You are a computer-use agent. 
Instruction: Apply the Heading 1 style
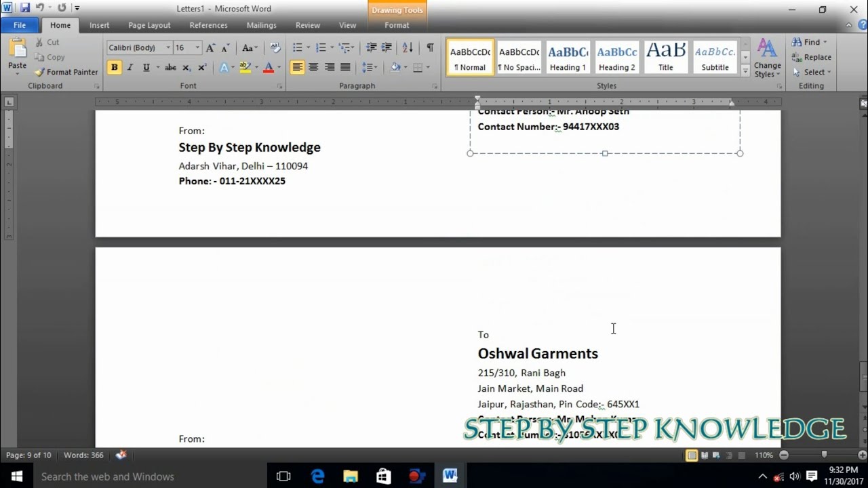tap(568, 57)
